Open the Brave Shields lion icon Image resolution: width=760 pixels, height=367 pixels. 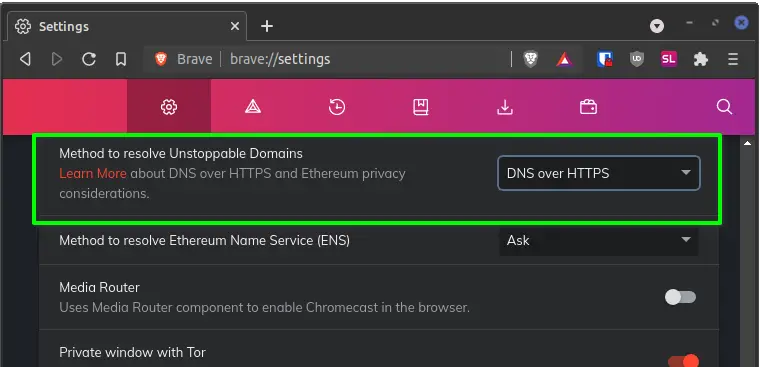coord(531,60)
